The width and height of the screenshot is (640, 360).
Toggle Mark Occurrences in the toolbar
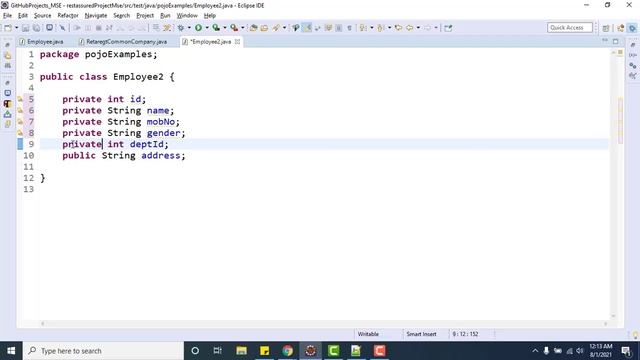(307, 28)
